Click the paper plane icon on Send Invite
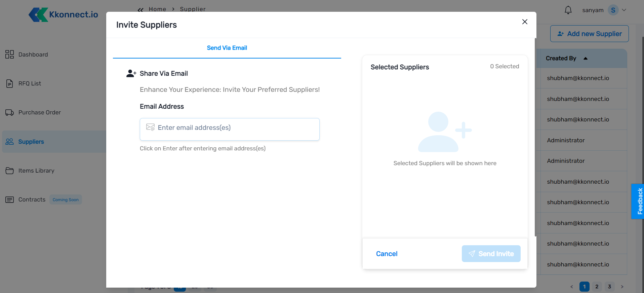Screen dimensions: 644x293 [x=472, y=254]
